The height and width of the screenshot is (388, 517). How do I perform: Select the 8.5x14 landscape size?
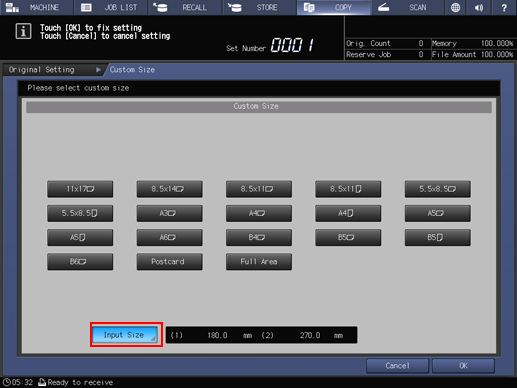[169, 189]
